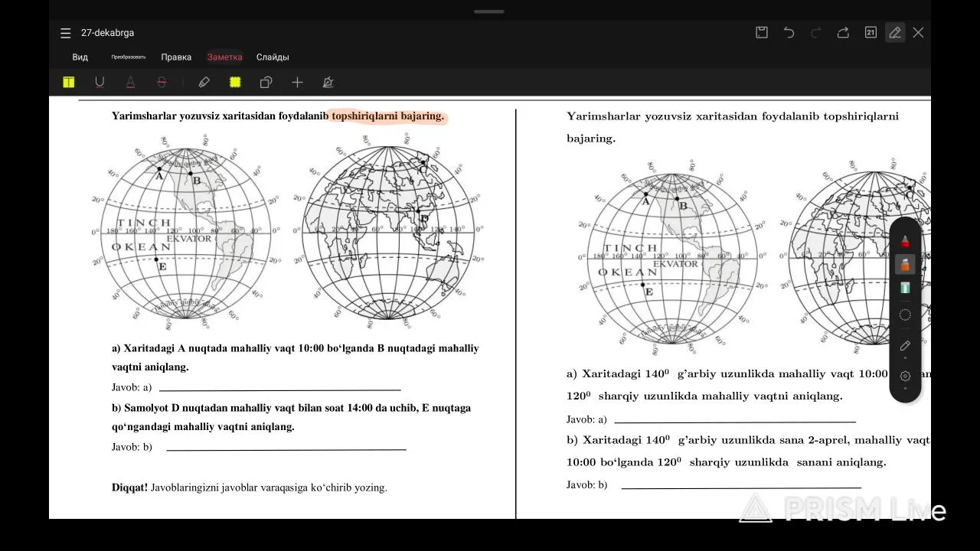The width and height of the screenshot is (980, 551).
Task: Select the underline annotation tool
Action: pos(100,82)
